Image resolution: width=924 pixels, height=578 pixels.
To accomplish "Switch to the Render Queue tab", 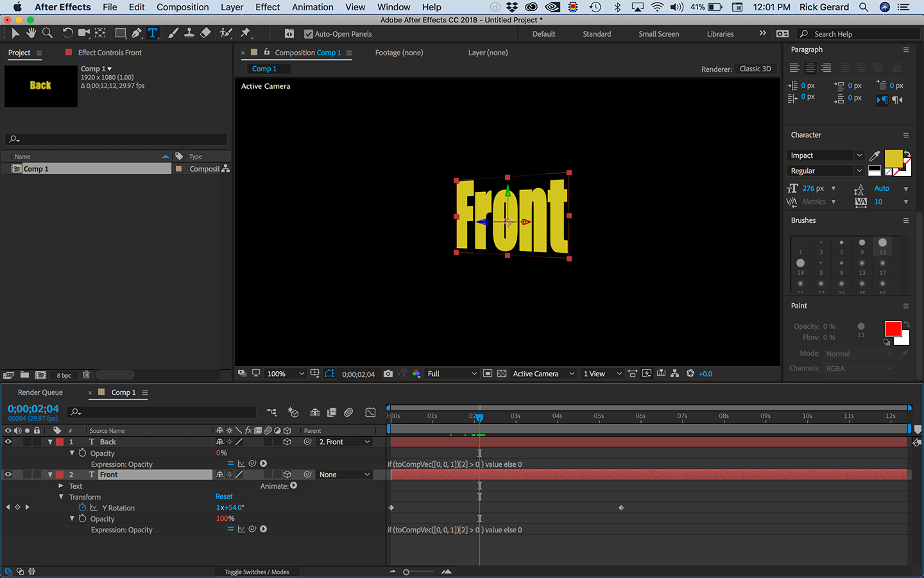I will pos(40,392).
